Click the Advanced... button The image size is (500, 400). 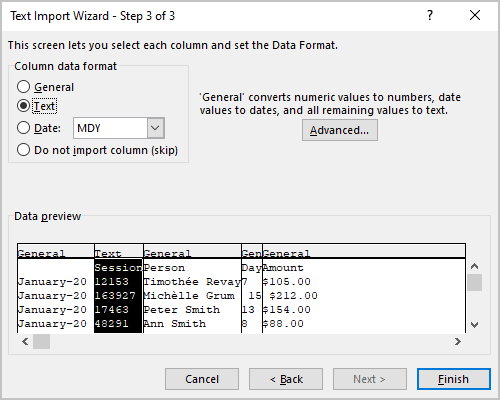tap(340, 130)
